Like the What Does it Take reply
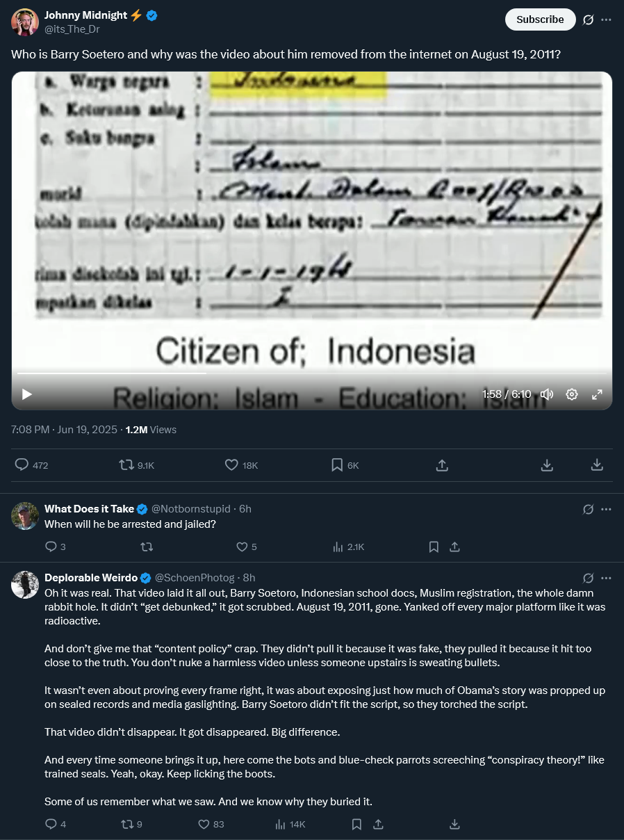 [x=247, y=547]
